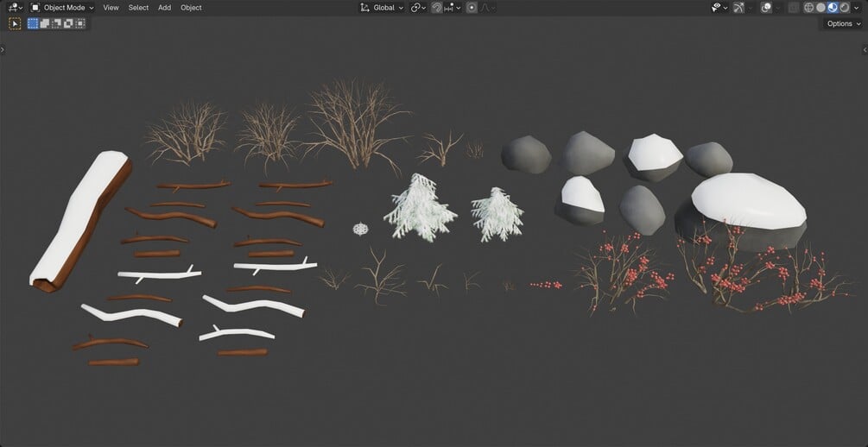
Task: Choose the intersect selection mode
Action: point(80,24)
